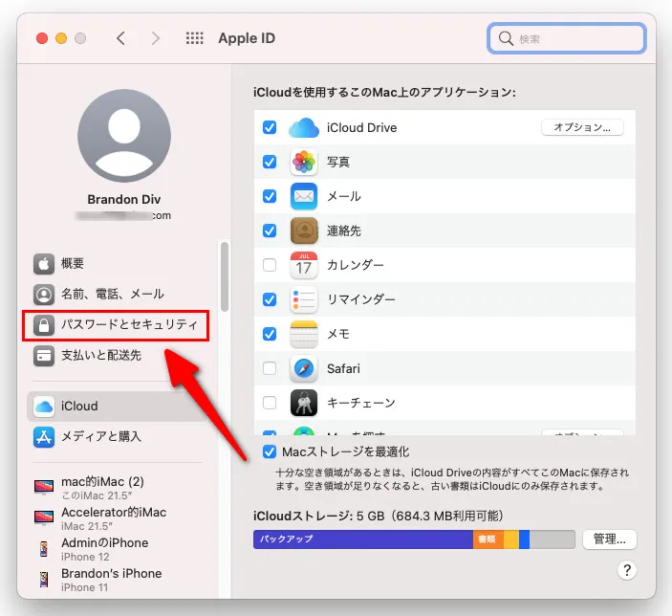Select パスワードとセキュリティ in sidebar

tap(116, 325)
